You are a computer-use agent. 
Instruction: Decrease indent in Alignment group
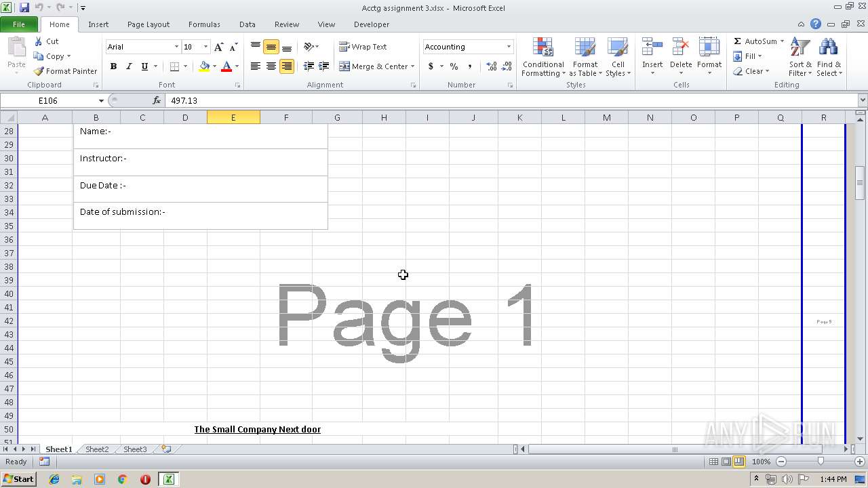point(309,66)
